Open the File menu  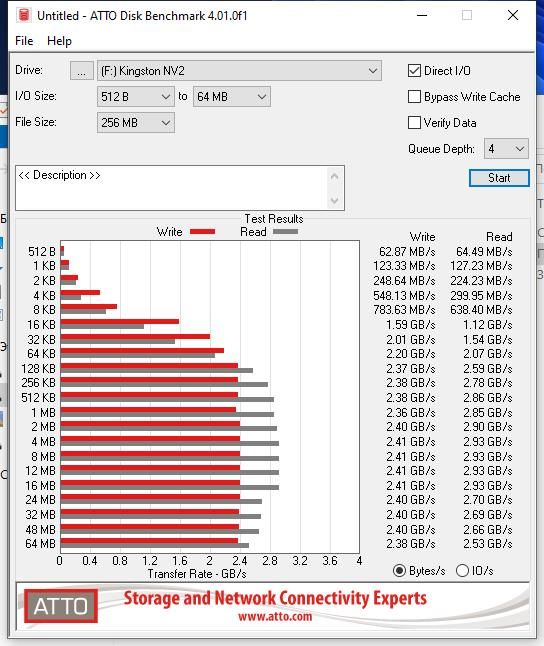point(24,41)
